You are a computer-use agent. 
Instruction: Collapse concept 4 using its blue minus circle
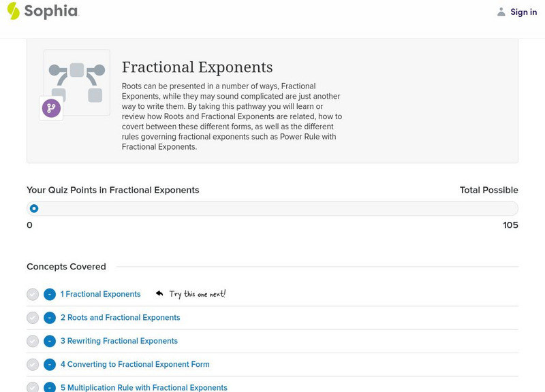[x=50, y=364]
